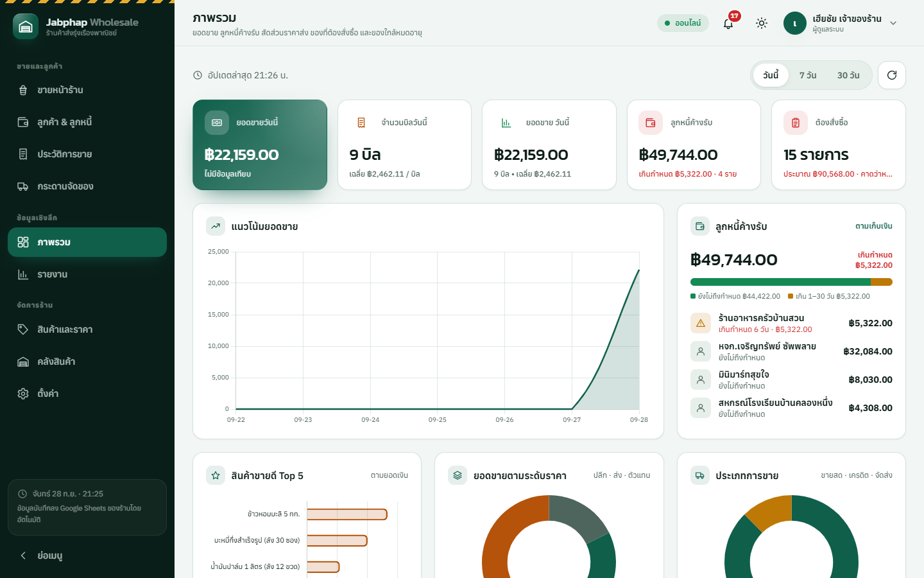Collapse the sidebar with ย่อเมนู
924x578 pixels.
[87, 556]
